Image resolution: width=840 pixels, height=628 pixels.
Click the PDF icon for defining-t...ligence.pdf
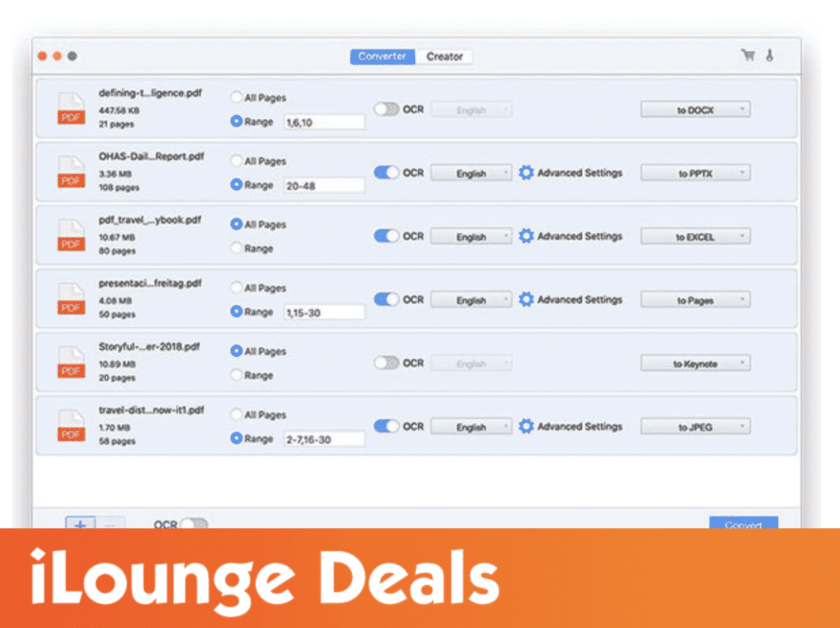point(71,109)
